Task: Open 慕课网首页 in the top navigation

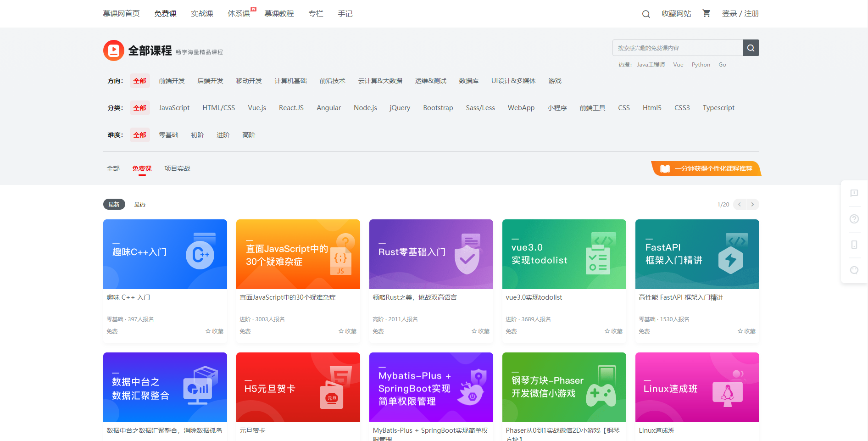Action: pos(121,14)
